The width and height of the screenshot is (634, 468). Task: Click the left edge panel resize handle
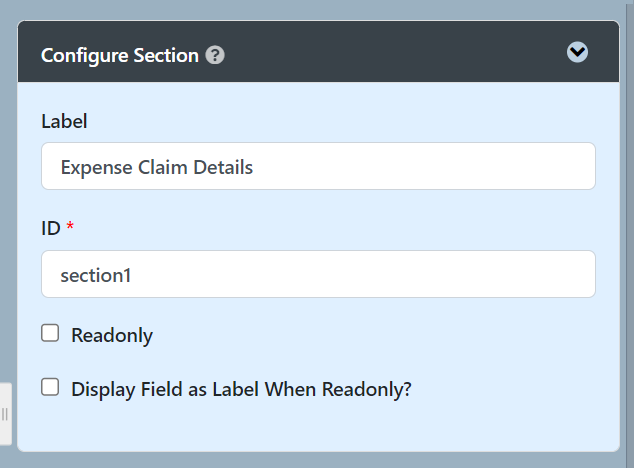coord(5,414)
